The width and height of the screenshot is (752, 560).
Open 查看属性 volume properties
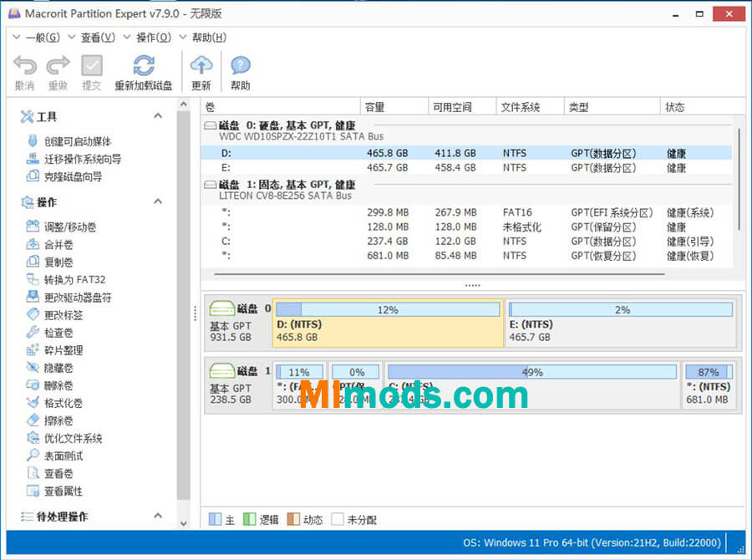pos(54,491)
